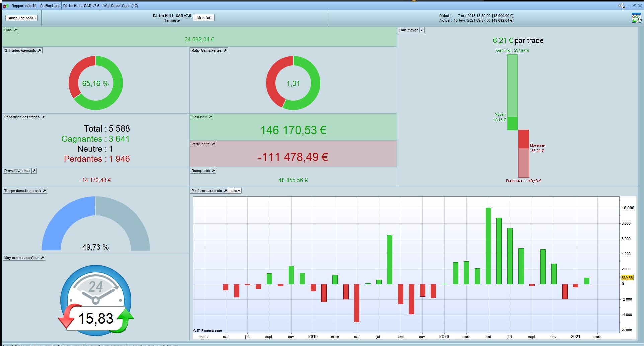
Task: Click the Drawdown max panel label
Action: [17, 171]
